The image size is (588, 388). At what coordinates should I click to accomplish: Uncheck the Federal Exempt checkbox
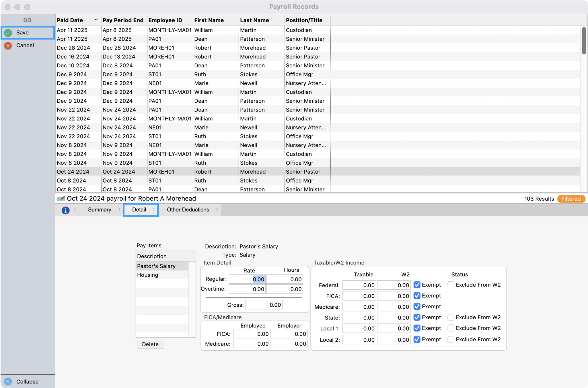417,285
